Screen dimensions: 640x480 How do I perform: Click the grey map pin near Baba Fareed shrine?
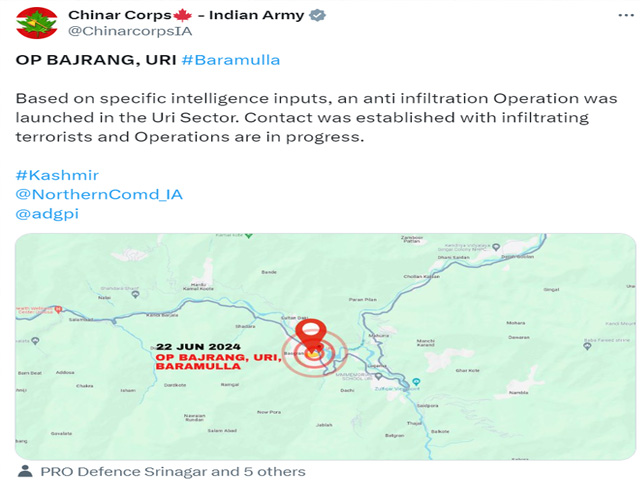pyautogui.click(x=587, y=347)
